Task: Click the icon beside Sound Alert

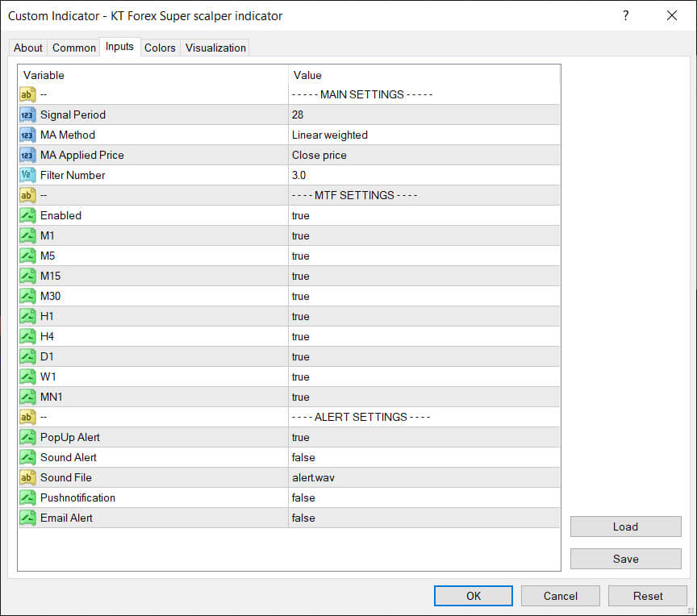Action: 27,457
